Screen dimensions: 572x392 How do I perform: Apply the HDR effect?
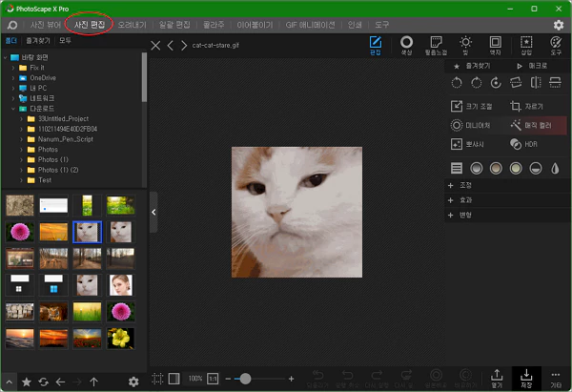click(523, 144)
